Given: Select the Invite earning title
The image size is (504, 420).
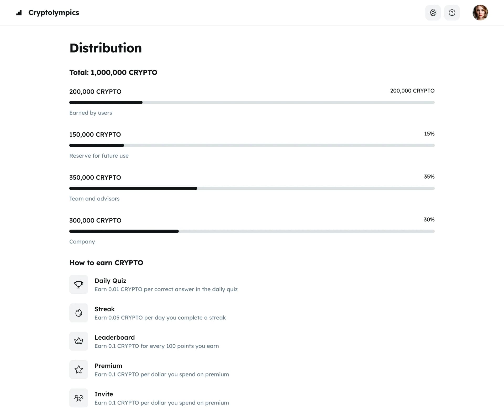Looking at the screenshot, I should (104, 394).
